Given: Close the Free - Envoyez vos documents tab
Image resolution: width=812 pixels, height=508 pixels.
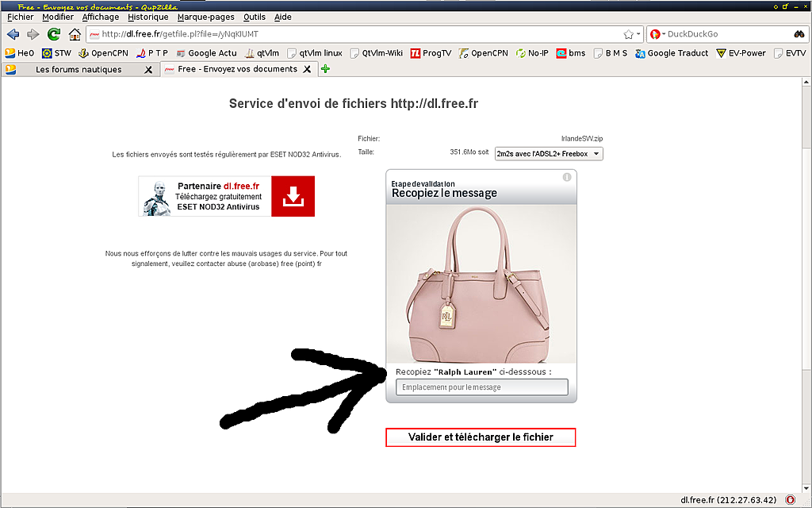Looking at the screenshot, I should tap(307, 69).
